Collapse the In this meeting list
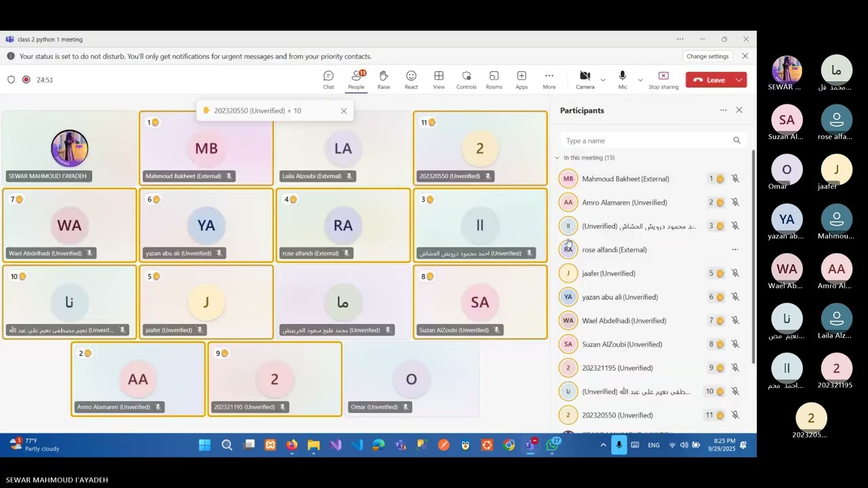This screenshot has width=868, height=488. (557, 157)
